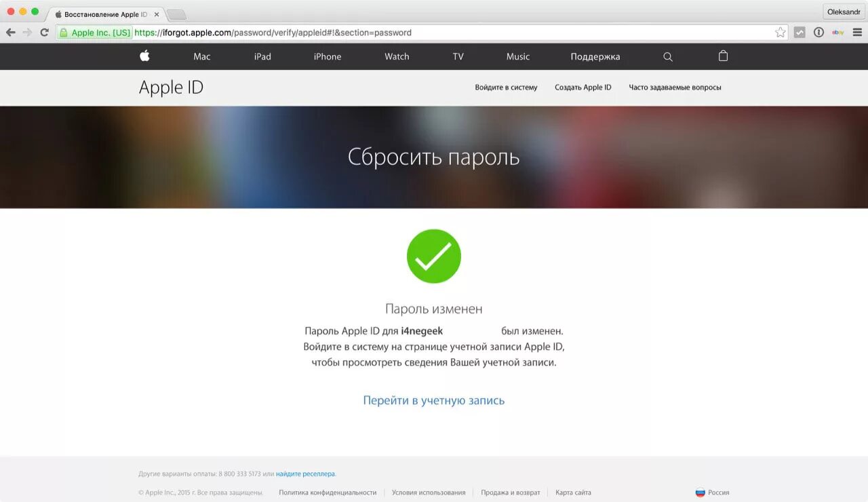Close the Apple ID recovery tab
Image resolution: width=868 pixels, height=502 pixels.
pos(157,14)
